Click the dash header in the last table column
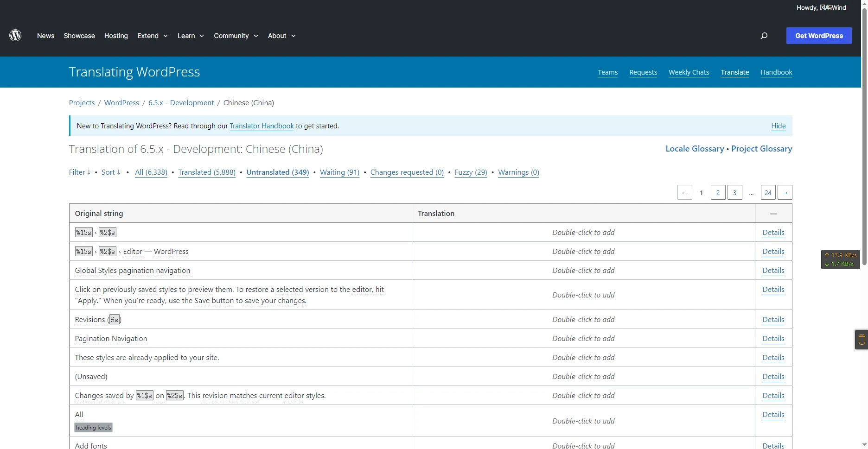Viewport: 868px width, 449px height. click(x=773, y=214)
